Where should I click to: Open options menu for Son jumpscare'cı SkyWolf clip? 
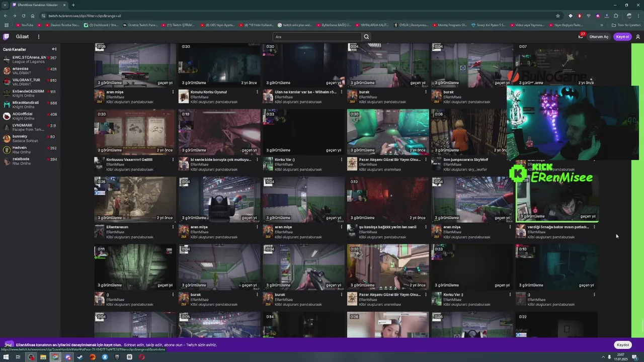click(x=510, y=160)
